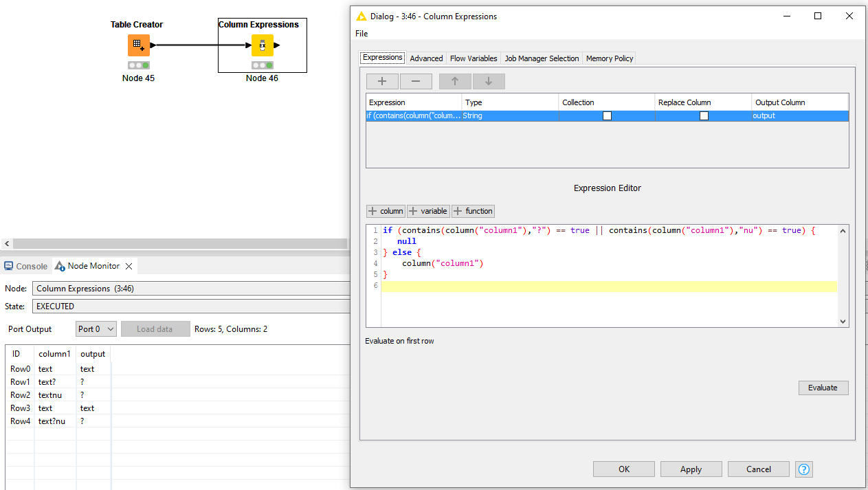Image resolution: width=868 pixels, height=490 pixels.
Task: Close the Node Monitor tab with X
Action: [129, 266]
